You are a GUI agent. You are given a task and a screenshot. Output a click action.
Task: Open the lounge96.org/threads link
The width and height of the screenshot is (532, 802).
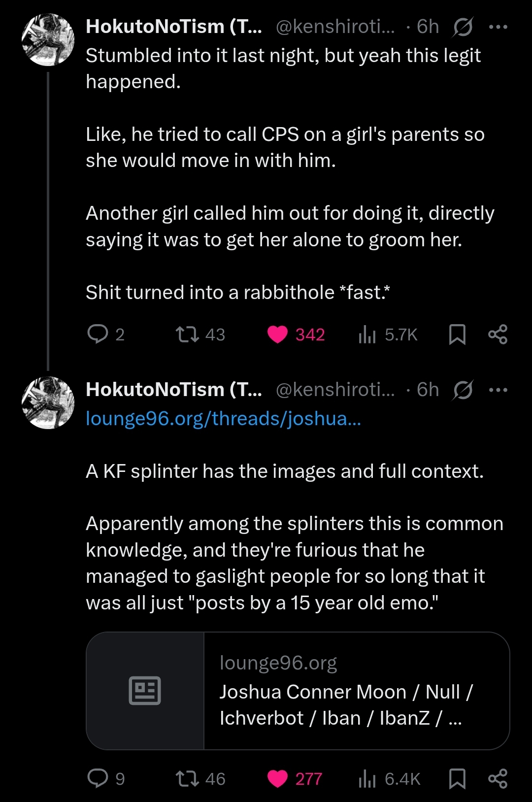[223, 418]
